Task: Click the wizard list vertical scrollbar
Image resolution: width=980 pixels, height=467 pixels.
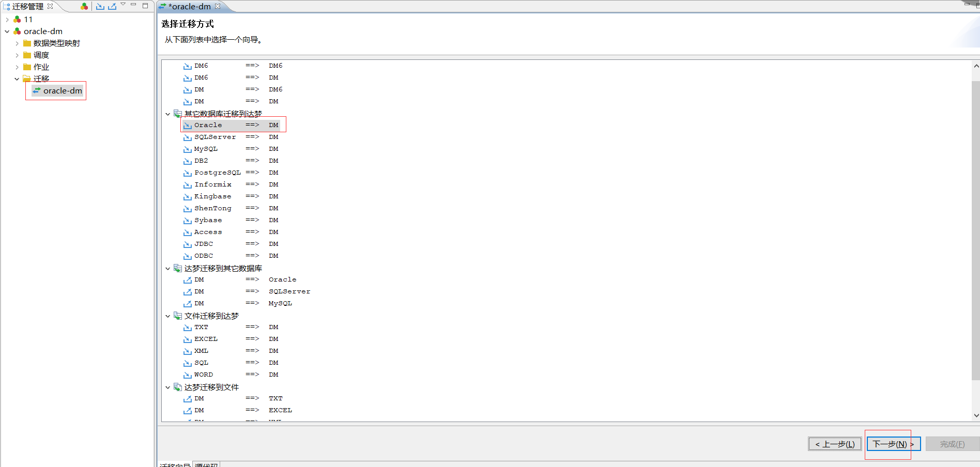Action: coord(976,231)
